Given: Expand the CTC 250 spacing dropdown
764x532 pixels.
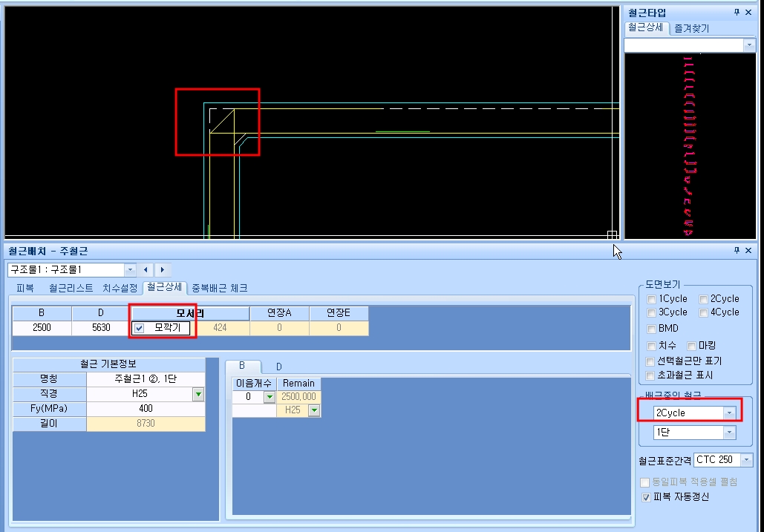Looking at the screenshot, I should (746, 460).
